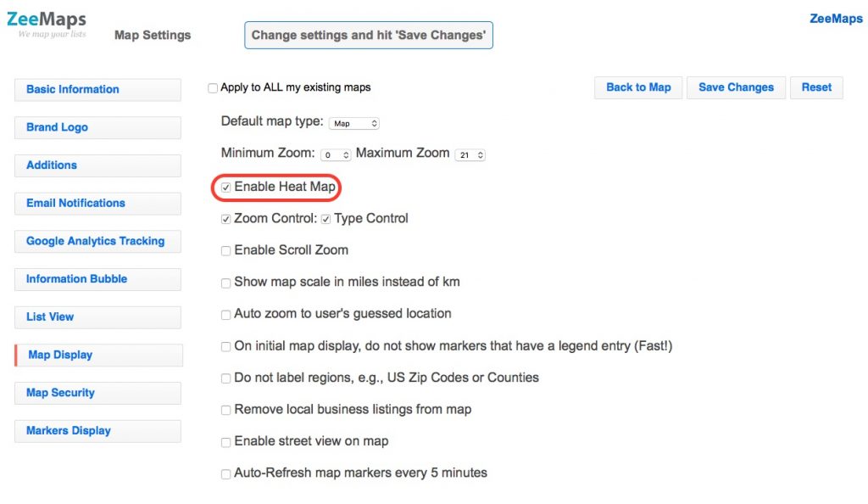The image size is (868, 504).
Task: Open the Minimum Zoom selector
Action: pos(336,155)
